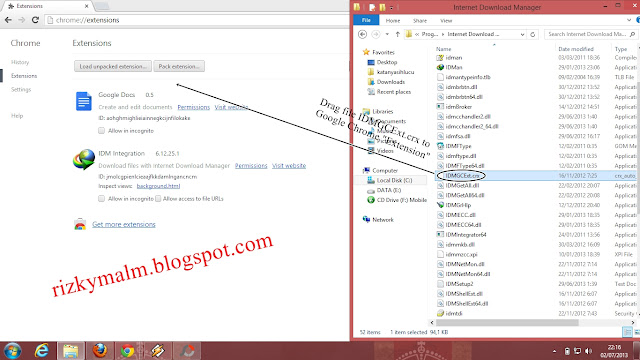Open the Share ribbon tab

click(x=420, y=20)
